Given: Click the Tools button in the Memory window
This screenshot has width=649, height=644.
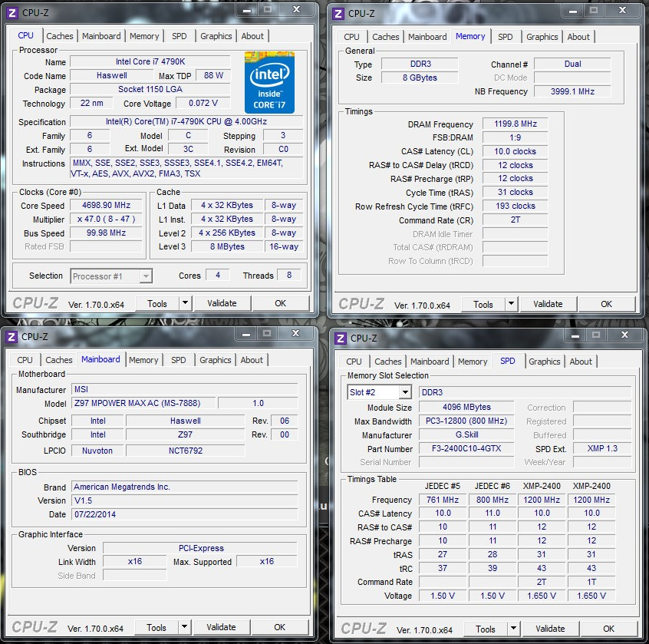Looking at the screenshot, I should [483, 304].
